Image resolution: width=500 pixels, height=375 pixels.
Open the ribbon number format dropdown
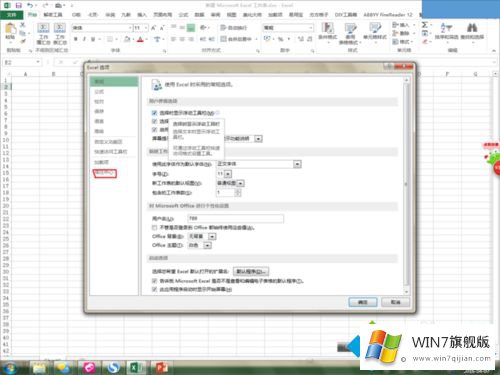(311, 28)
